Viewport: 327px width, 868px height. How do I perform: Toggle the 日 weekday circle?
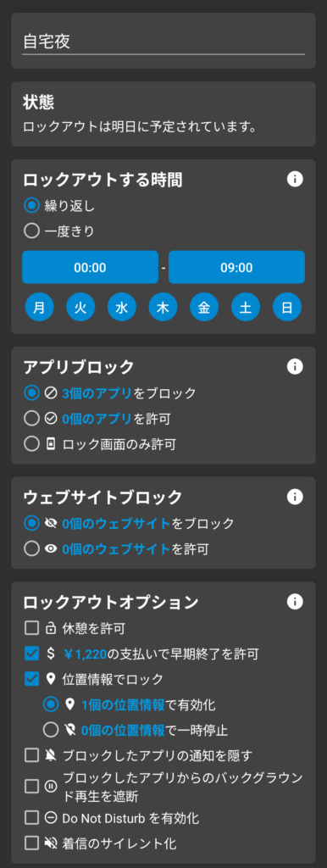point(287,307)
